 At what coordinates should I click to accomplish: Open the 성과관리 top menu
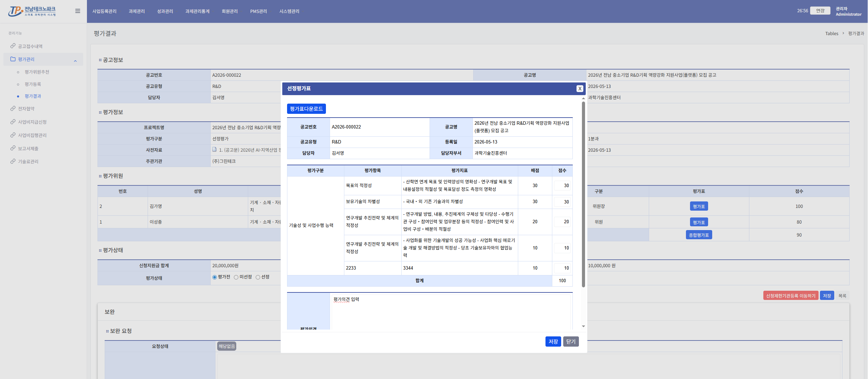(x=165, y=11)
